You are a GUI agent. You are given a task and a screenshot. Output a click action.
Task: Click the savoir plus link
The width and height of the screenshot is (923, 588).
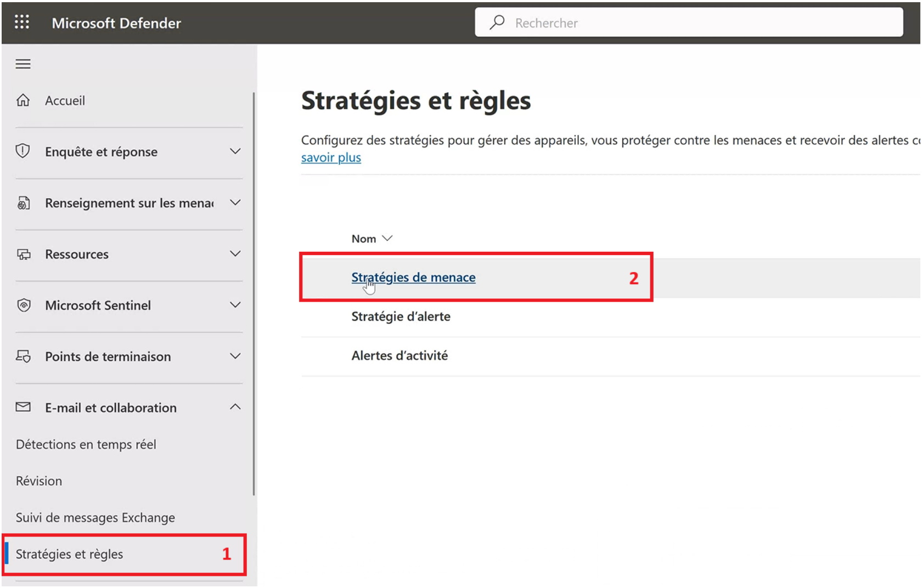point(330,157)
